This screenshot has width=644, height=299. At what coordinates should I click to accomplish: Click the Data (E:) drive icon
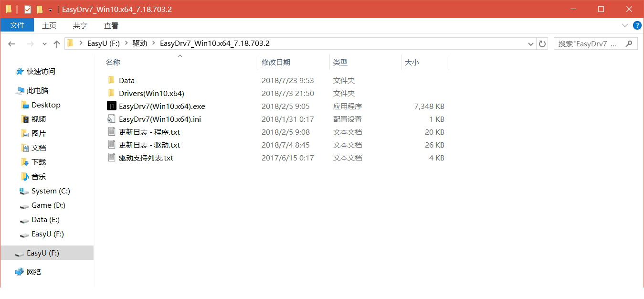(x=24, y=220)
